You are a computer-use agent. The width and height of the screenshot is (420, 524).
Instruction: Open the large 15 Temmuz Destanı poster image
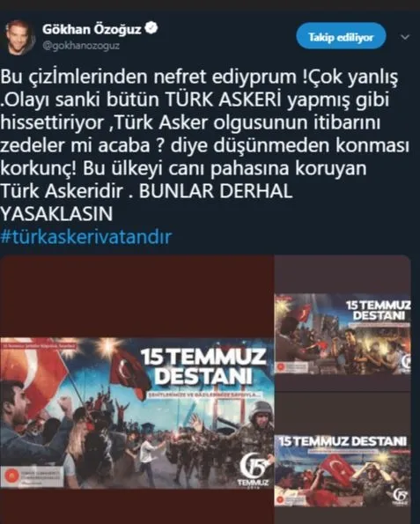[137, 413]
